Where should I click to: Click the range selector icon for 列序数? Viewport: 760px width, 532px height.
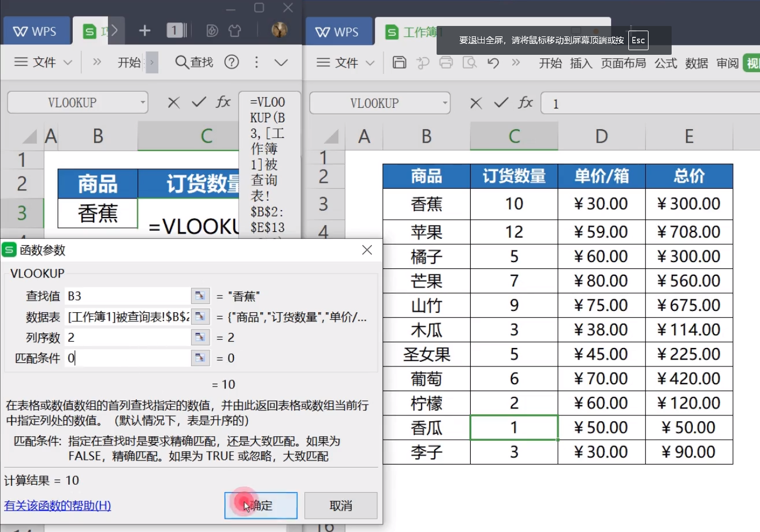pos(199,337)
